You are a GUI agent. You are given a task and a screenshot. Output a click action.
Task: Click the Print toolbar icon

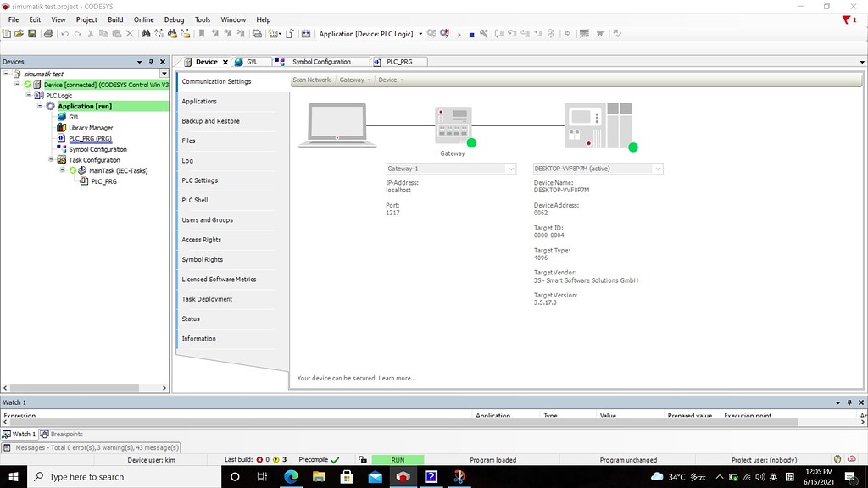[x=47, y=33]
